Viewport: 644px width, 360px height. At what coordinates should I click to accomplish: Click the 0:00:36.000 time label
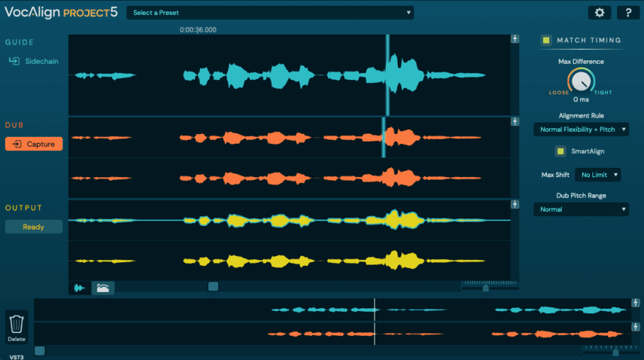coord(198,29)
